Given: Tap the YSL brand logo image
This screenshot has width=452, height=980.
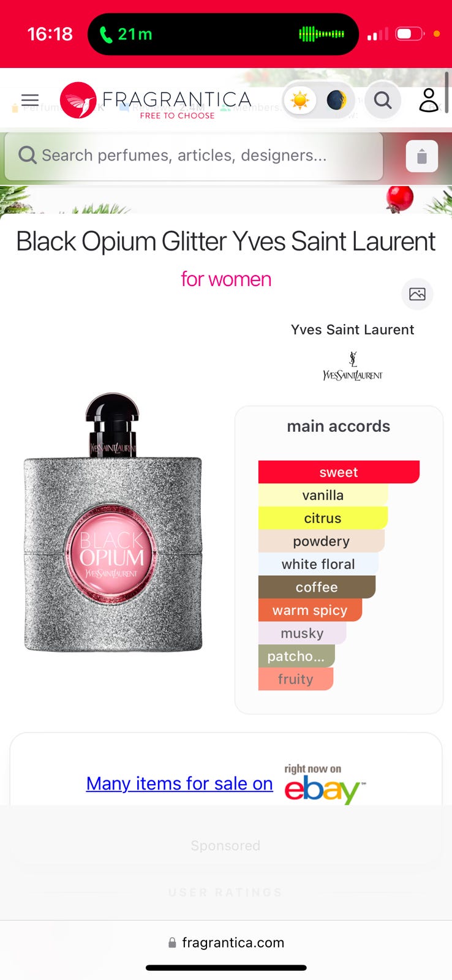Looking at the screenshot, I should pos(352,366).
